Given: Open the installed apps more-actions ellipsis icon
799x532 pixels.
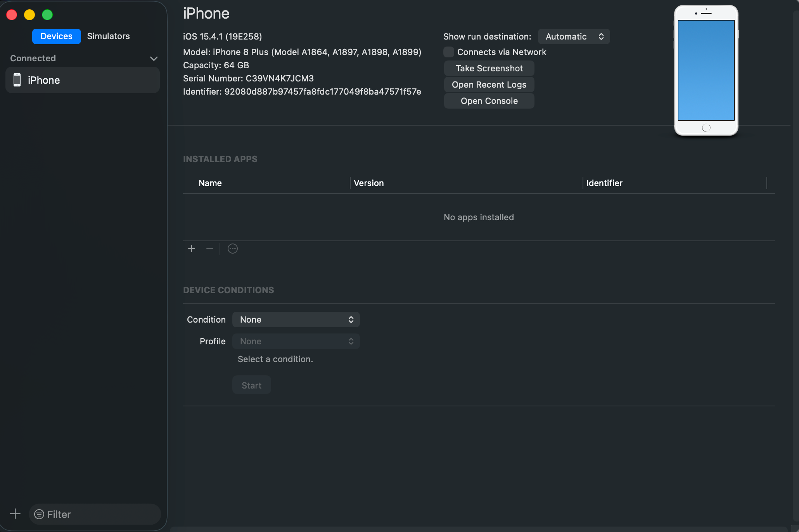Looking at the screenshot, I should (233, 249).
